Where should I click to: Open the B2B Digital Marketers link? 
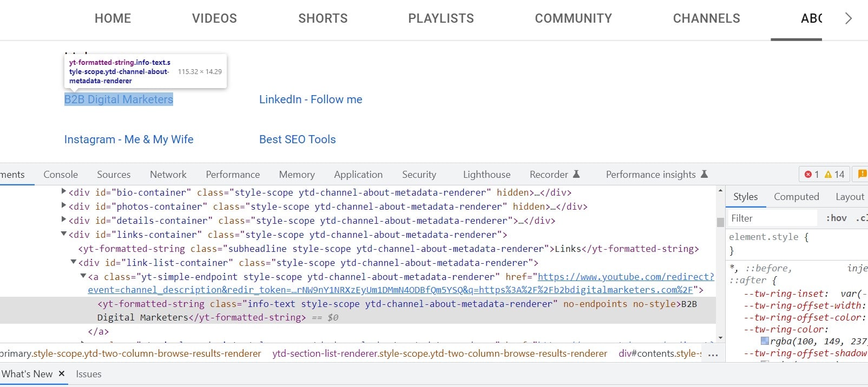coord(119,99)
